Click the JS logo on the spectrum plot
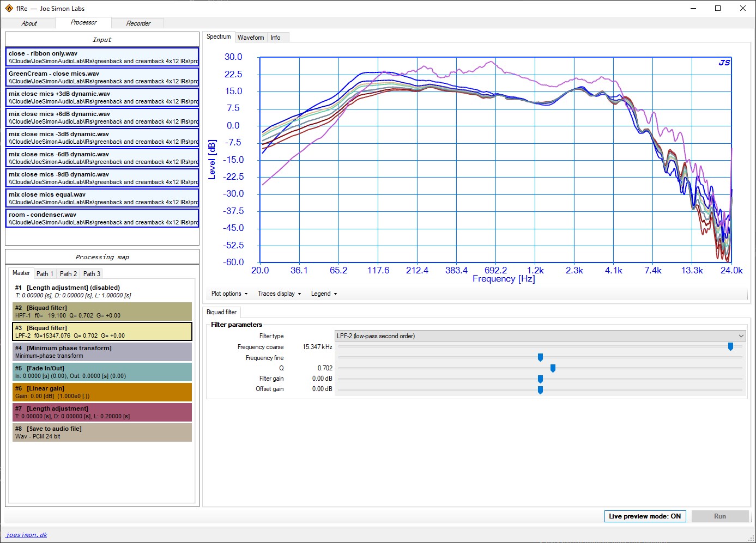Image resolution: width=756 pixels, height=543 pixels. 724,63
